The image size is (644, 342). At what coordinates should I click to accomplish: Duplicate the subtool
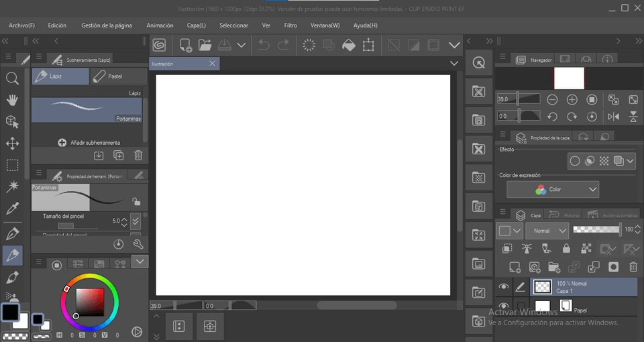pyautogui.click(x=119, y=155)
